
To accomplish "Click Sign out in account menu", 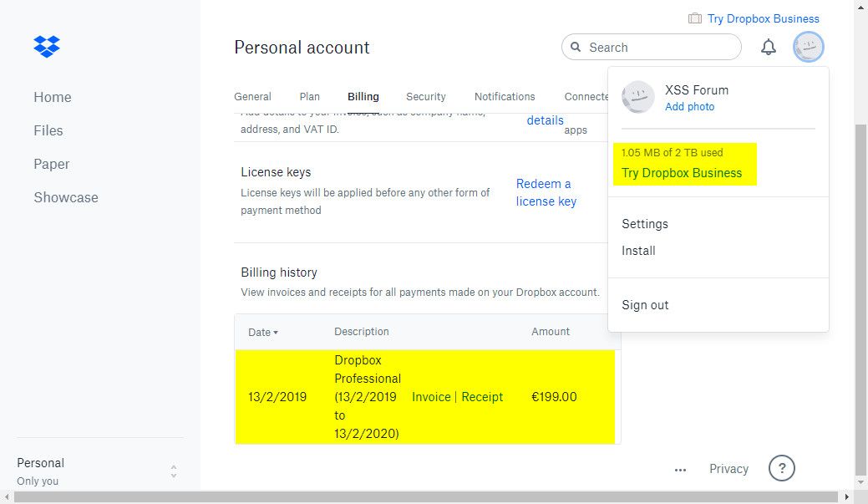I will click(645, 305).
